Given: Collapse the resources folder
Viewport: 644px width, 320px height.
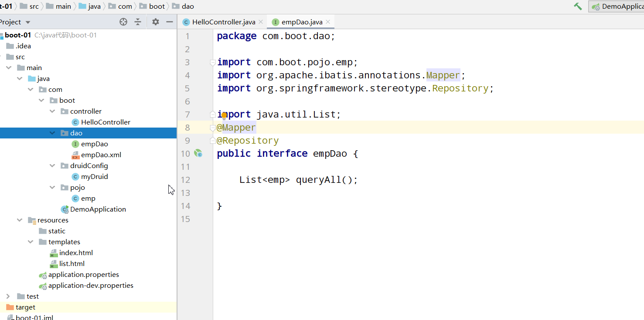Looking at the screenshot, I should tap(20, 220).
